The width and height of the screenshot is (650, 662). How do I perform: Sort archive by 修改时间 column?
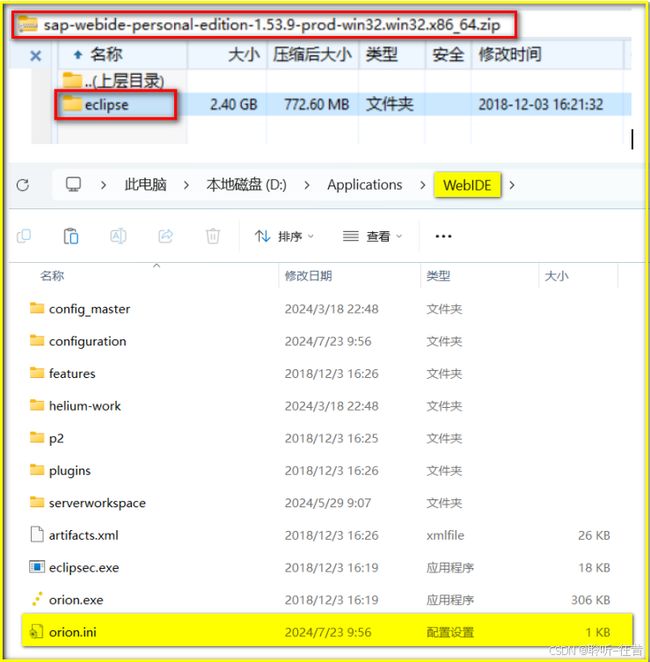pos(509,54)
